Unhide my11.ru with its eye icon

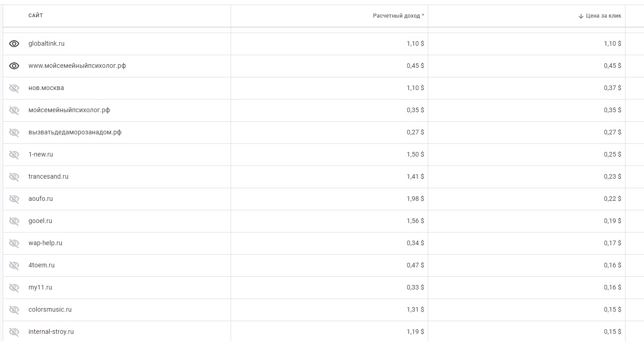tap(14, 288)
